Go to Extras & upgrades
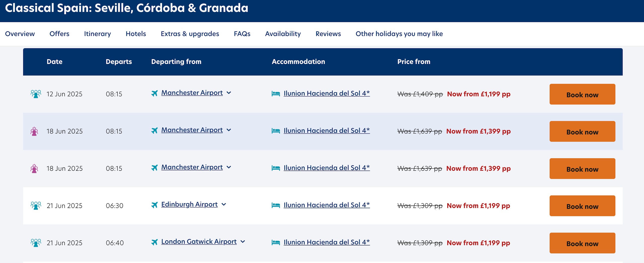The image size is (644, 263). [190, 34]
